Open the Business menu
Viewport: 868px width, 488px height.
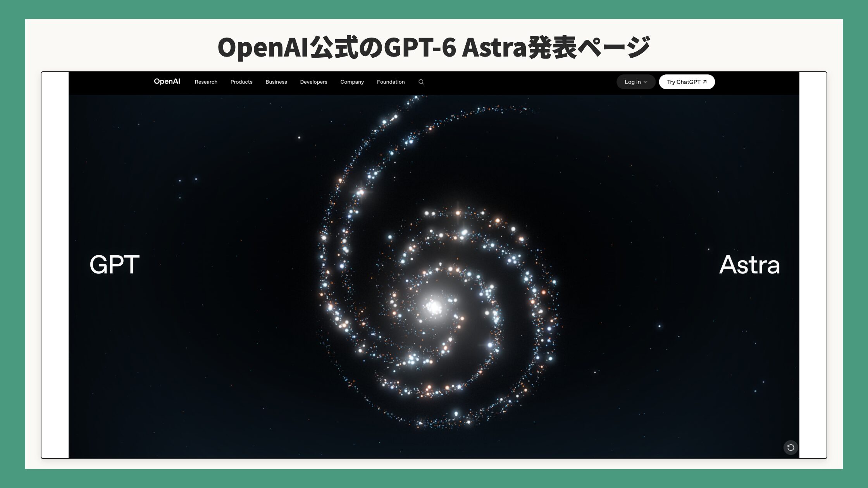276,82
